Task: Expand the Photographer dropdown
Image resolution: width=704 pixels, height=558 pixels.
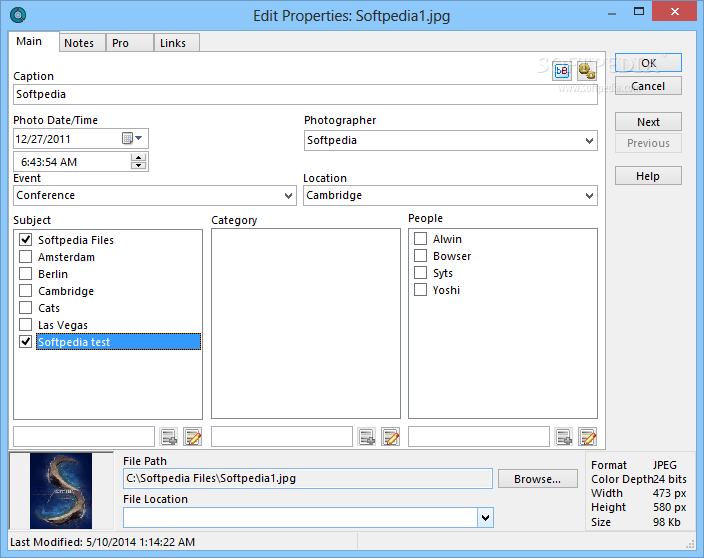Action: coord(590,141)
